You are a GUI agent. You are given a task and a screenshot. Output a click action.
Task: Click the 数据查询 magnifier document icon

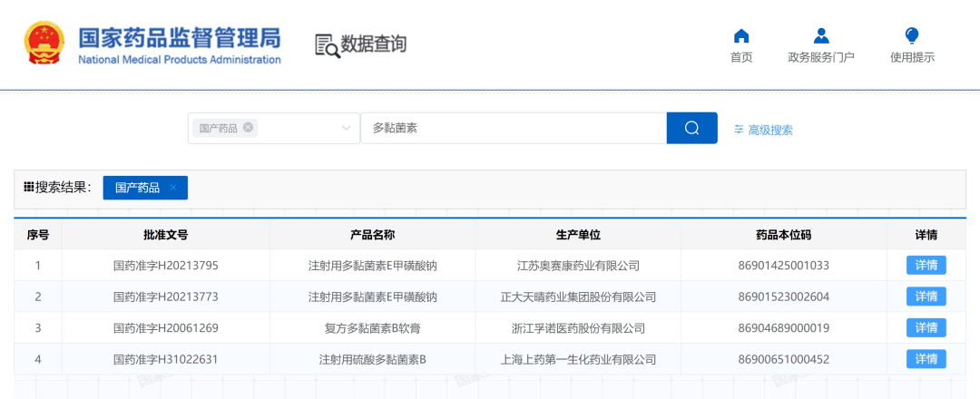point(327,45)
